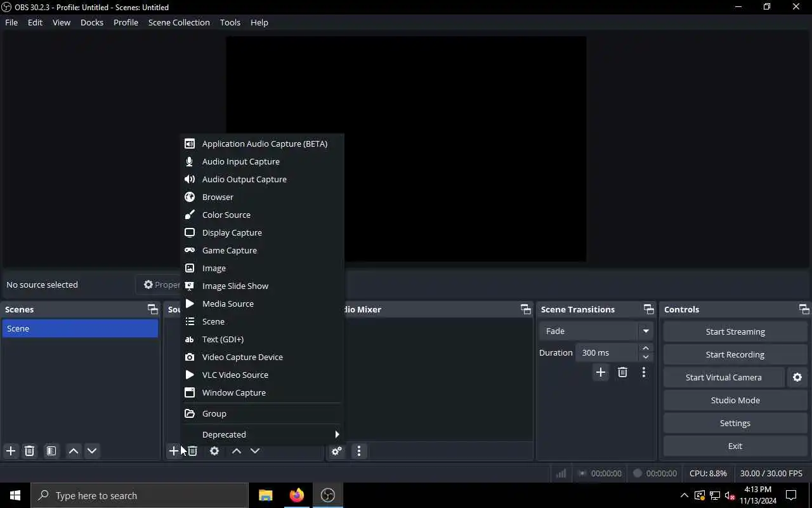
Task: Open Settings from Controls
Action: pyautogui.click(x=735, y=423)
